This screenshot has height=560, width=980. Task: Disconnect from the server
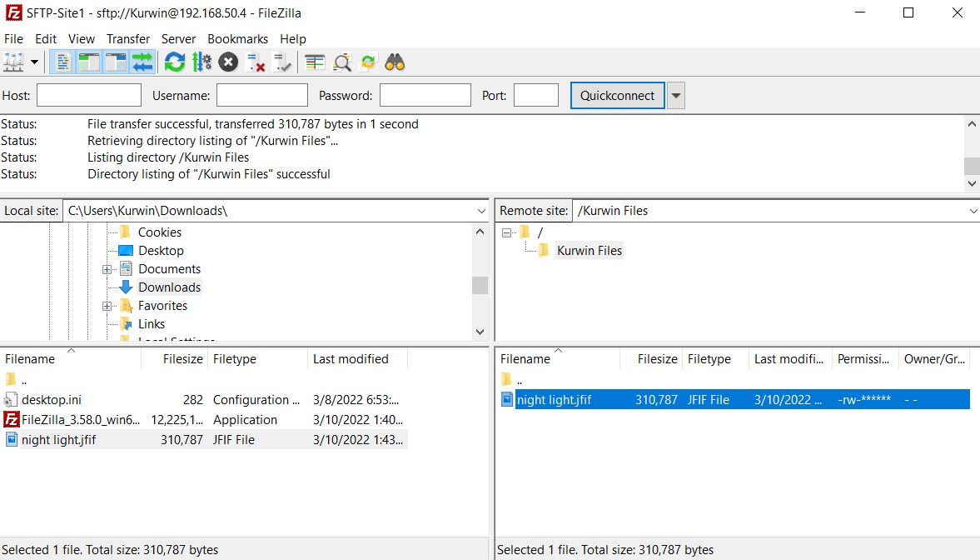click(x=255, y=62)
